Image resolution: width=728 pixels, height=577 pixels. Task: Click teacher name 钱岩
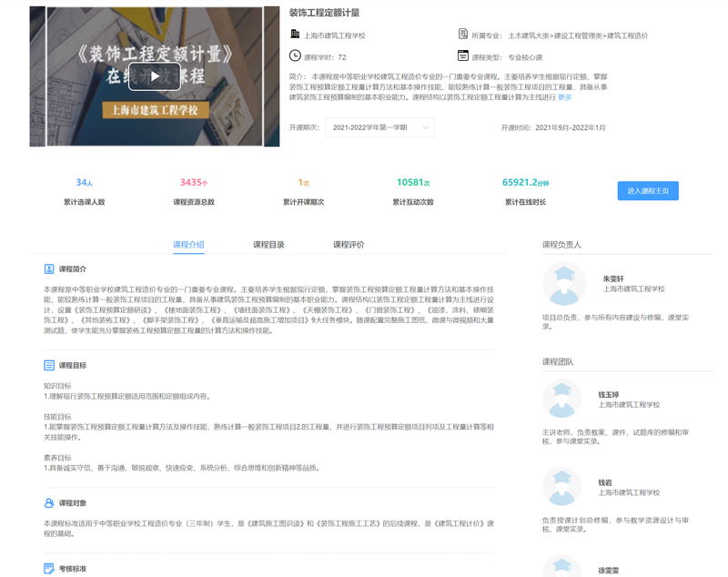tap(605, 482)
